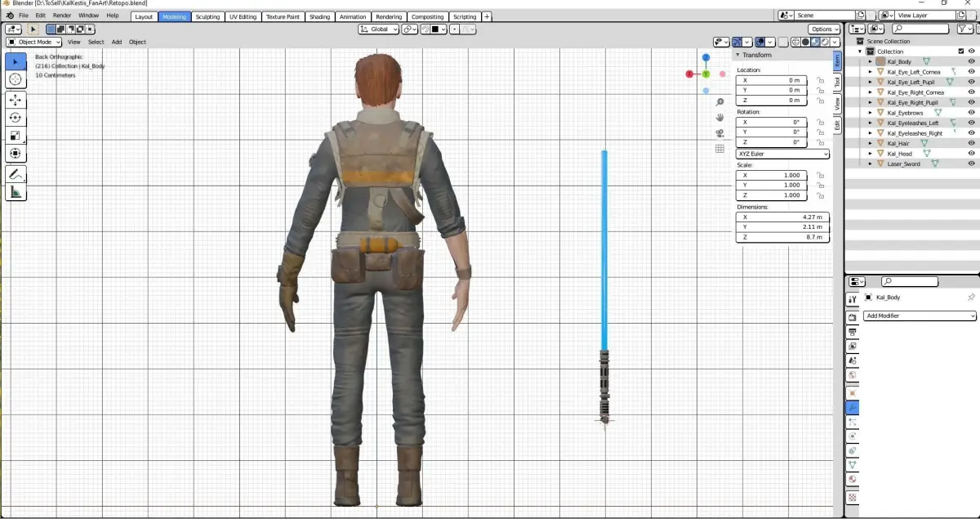
Task: Hide Kal_Hair using eye icon
Action: point(972,143)
